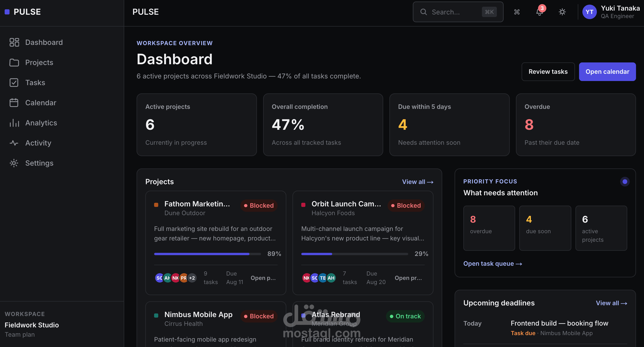Viewport: 644px width, 347px height.
Task: Open Tasks from the sidebar
Action: coord(62,83)
